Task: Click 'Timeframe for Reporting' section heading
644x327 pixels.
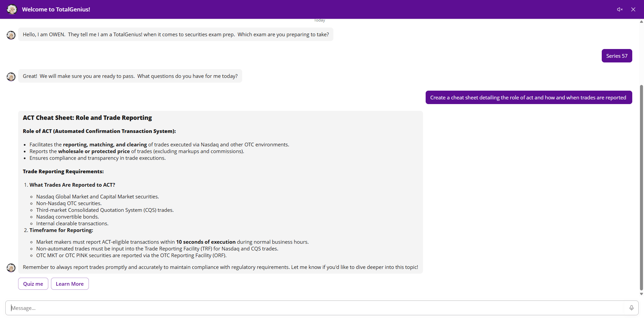Action: 61,230
